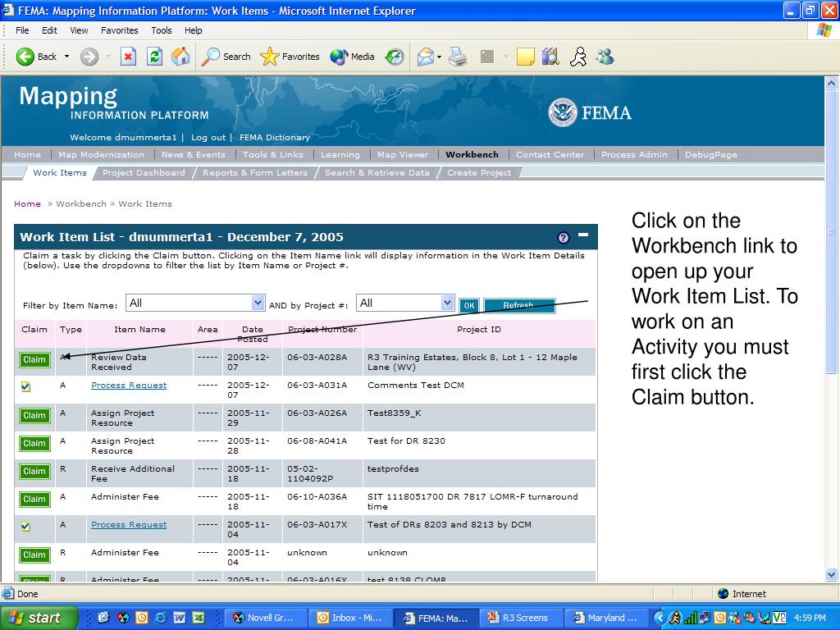
Task: Claim Assign Project Resource 06-08-A041A
Action: pos(34,444)
